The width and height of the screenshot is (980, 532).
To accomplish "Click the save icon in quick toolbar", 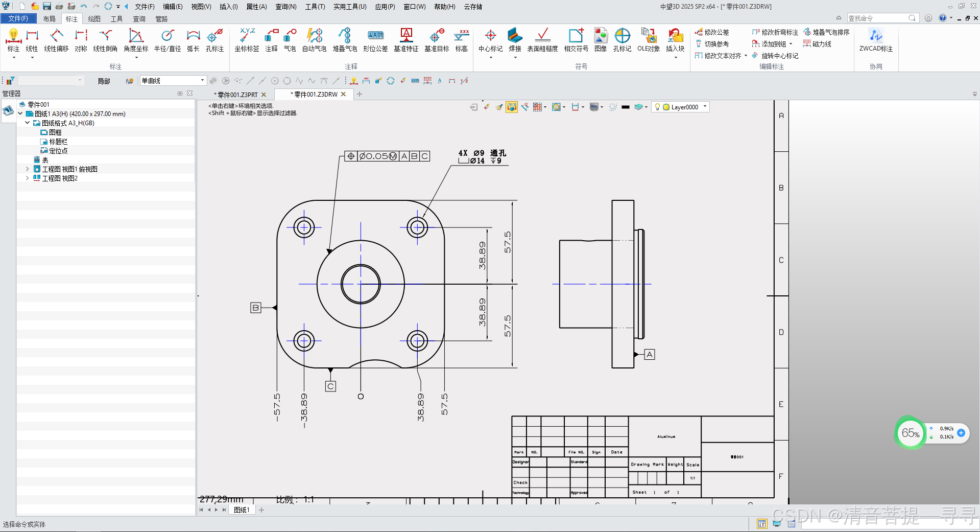I will [x=47, y=6].
